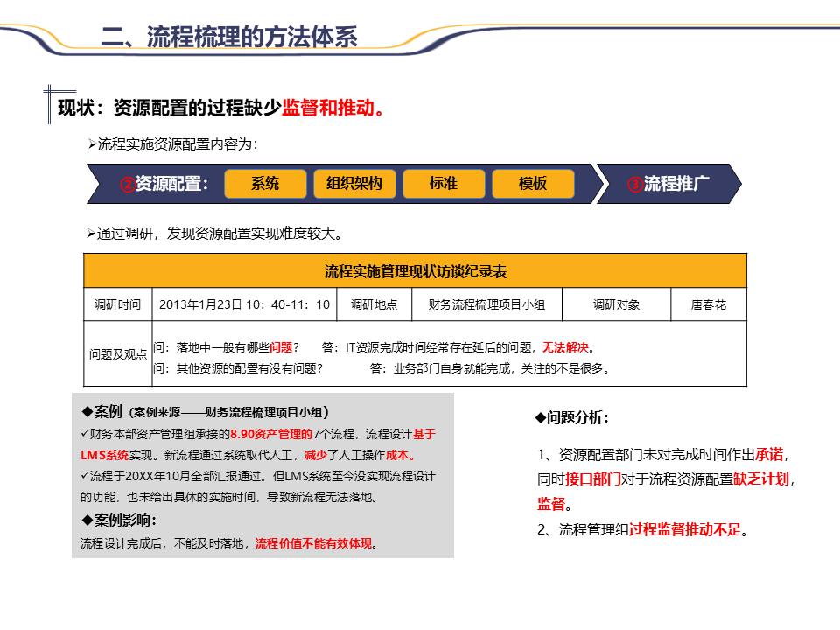Click the 问题及观点 row label
The width and height of the screenshot is (840, 630).
click(x=118, y=354)
